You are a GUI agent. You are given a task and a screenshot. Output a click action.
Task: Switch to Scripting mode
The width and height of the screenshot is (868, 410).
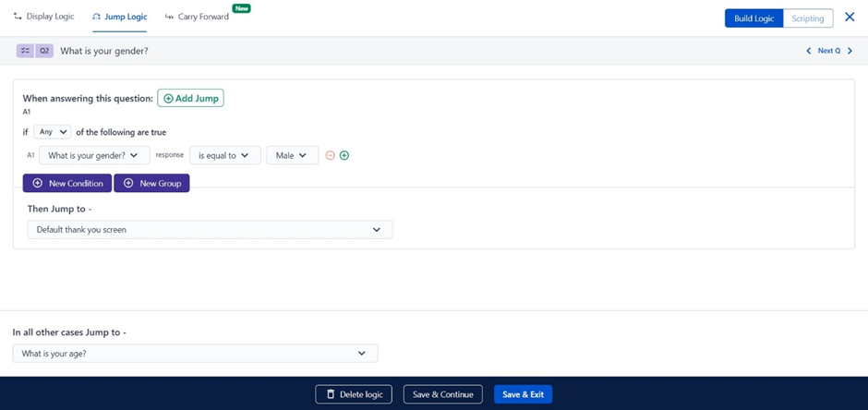click(807, 18)
